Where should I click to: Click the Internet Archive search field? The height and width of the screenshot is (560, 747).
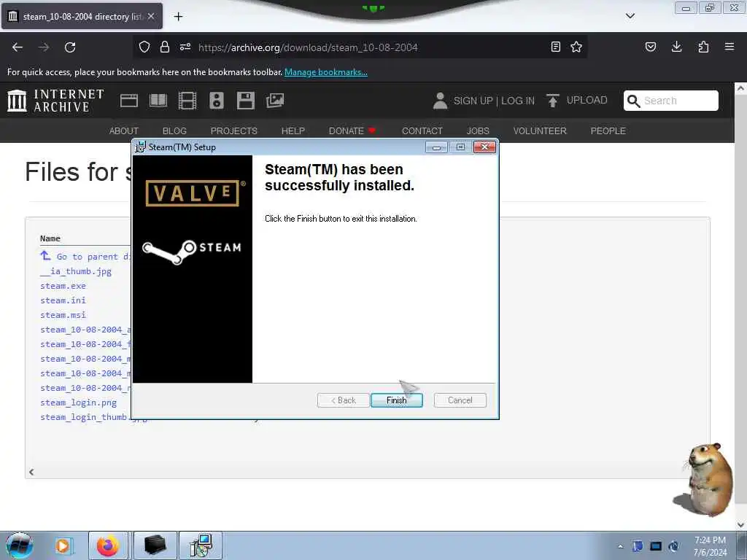click(x=671, y=101)
